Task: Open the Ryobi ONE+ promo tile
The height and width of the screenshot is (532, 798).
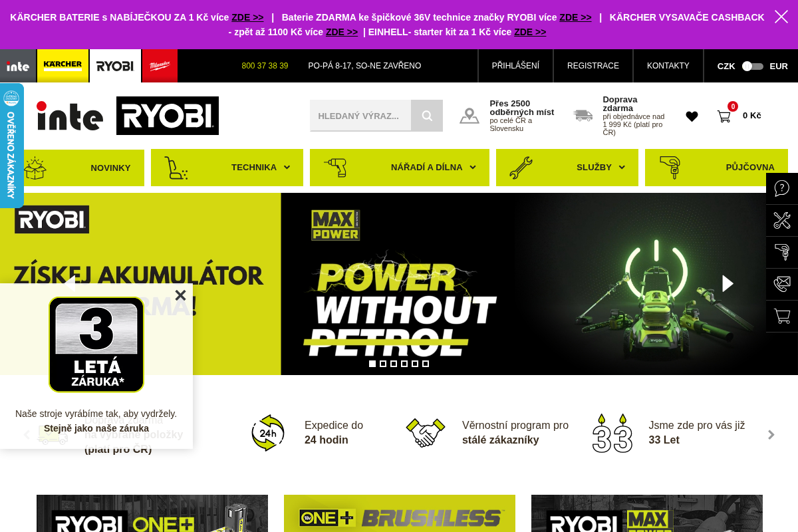Action: 152,513
